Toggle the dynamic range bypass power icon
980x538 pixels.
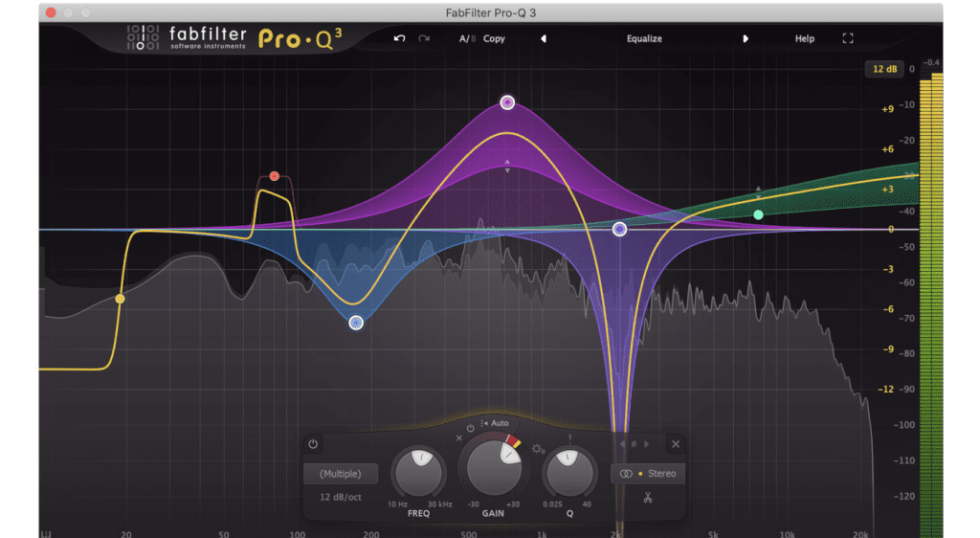pyautogui.click(x=470, y=428)
